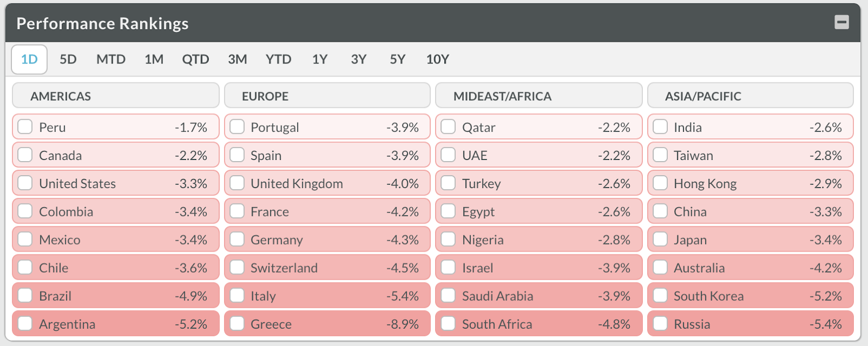Tick the India checkbox
This screenshot has width=868, height=346.
click(660, 127)
